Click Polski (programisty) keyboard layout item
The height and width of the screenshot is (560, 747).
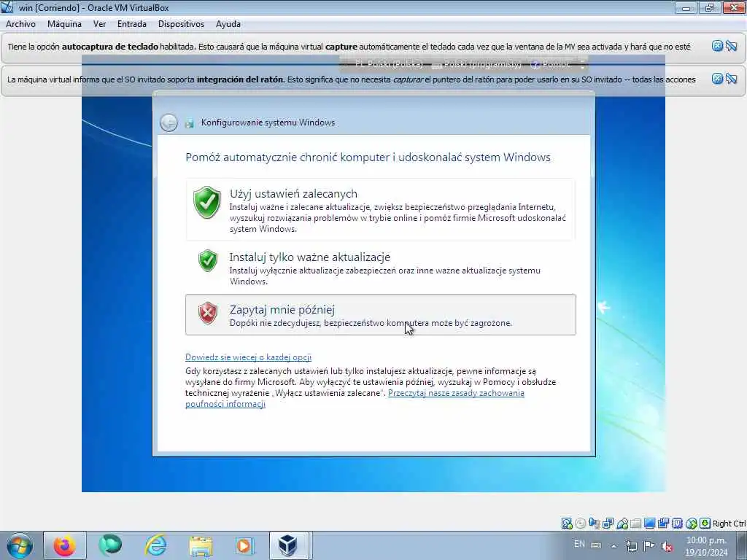(x=478, y=64)
